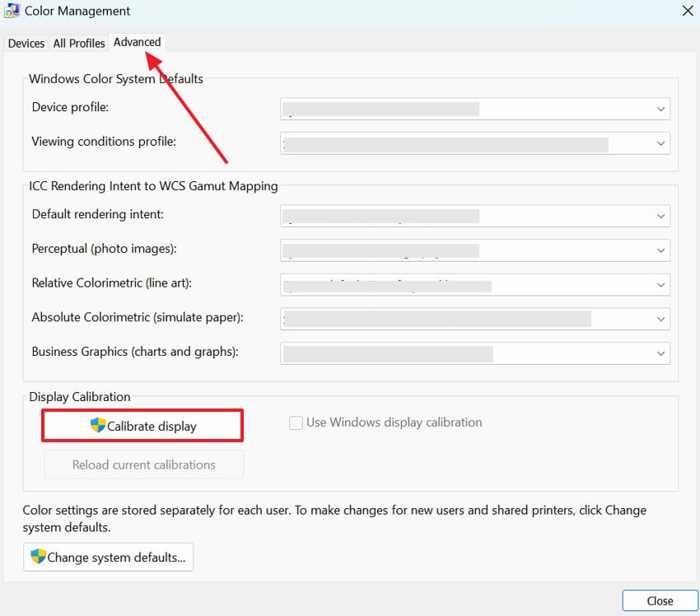700x616 pixels.
Task: Switch to the Devices tab
Action: point(26,44)
